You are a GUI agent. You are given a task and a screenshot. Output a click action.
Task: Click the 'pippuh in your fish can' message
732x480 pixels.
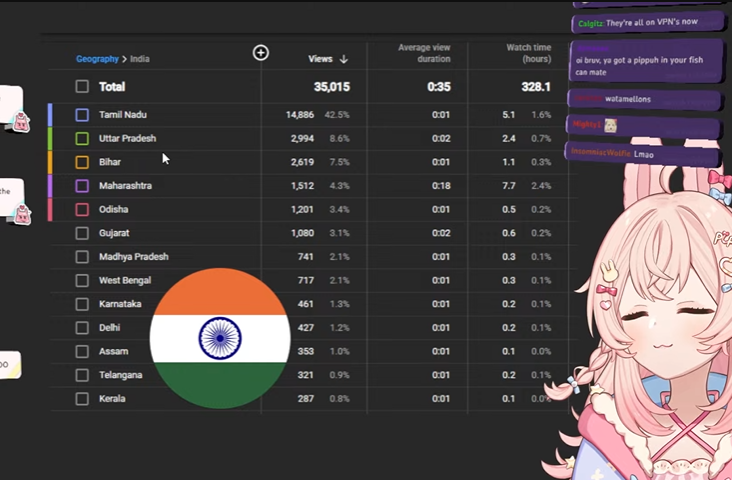coord(646,61)
